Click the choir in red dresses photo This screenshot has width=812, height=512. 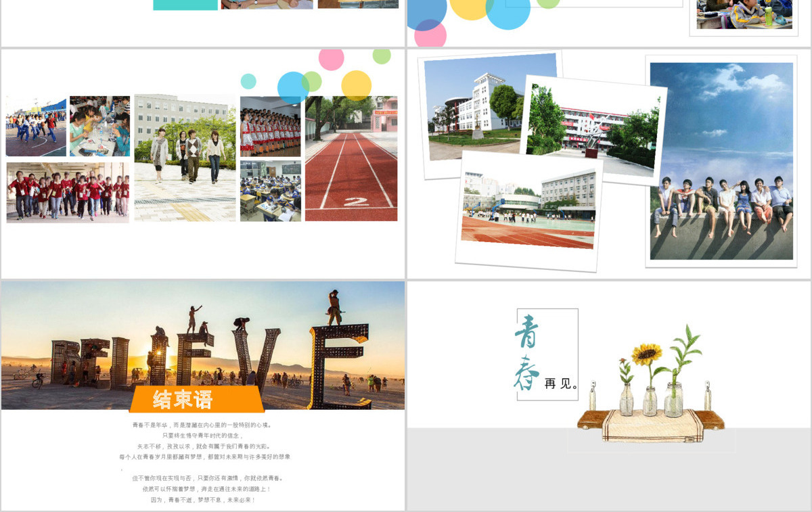coord(271,126)
